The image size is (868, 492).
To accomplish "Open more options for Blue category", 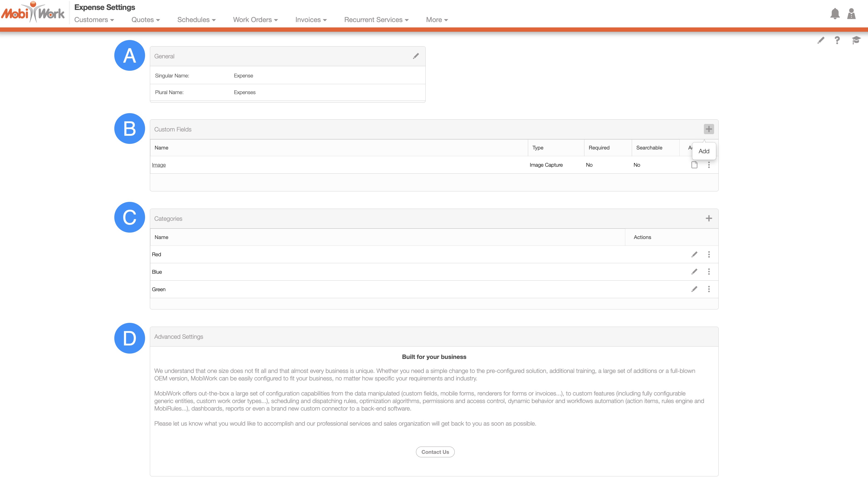I will tap(709, 272).
